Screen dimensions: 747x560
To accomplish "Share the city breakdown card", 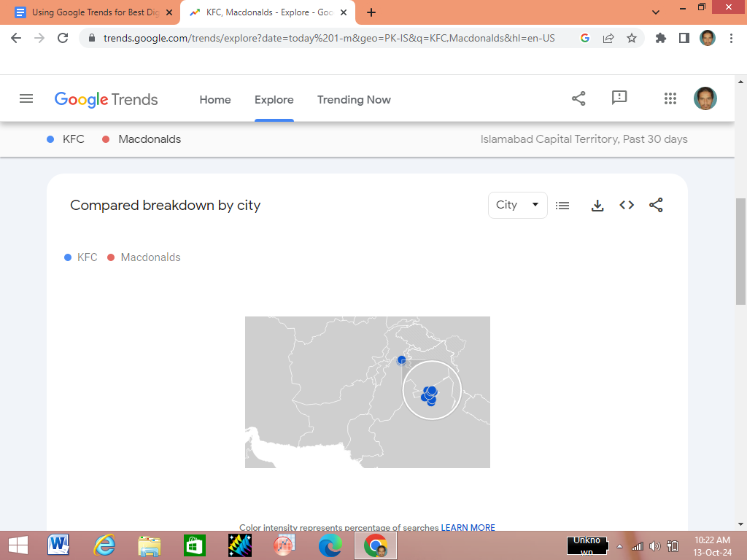I will pos(656,206).
